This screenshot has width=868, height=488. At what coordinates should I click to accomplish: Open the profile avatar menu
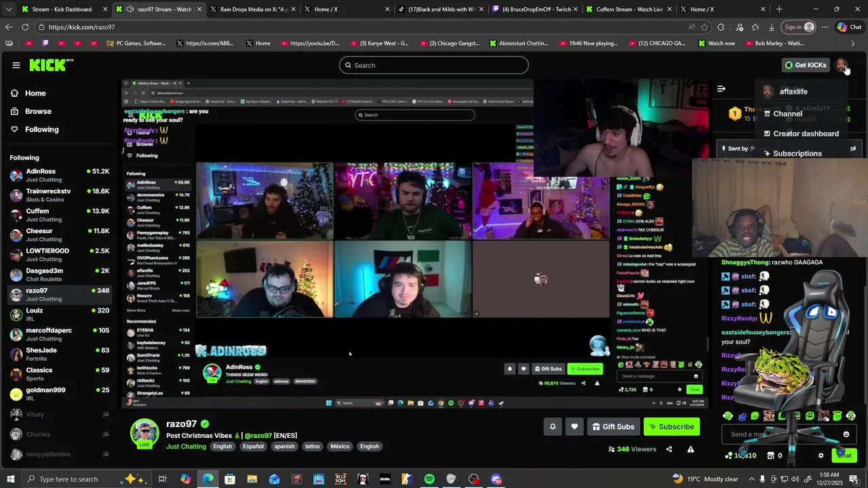click(841, 65)
